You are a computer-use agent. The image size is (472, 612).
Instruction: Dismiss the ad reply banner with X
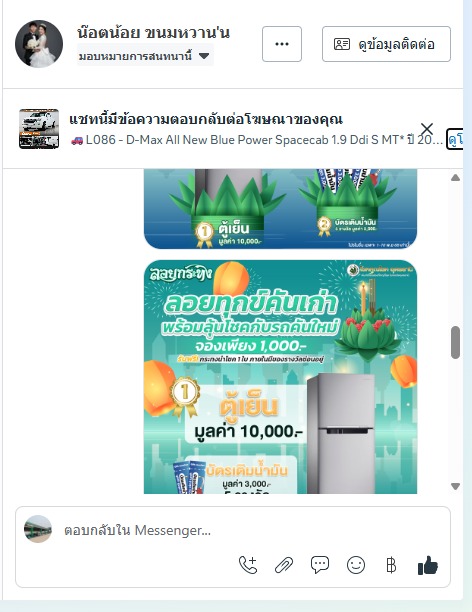427,128
